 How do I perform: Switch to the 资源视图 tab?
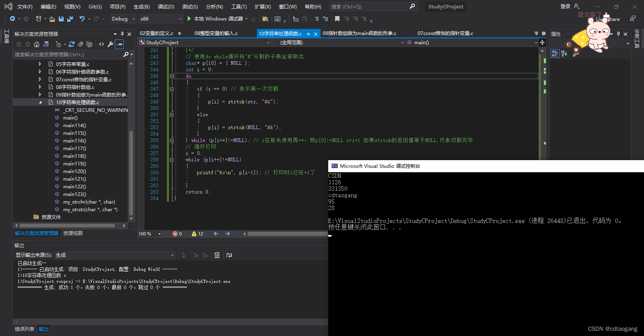coord(73,233)
